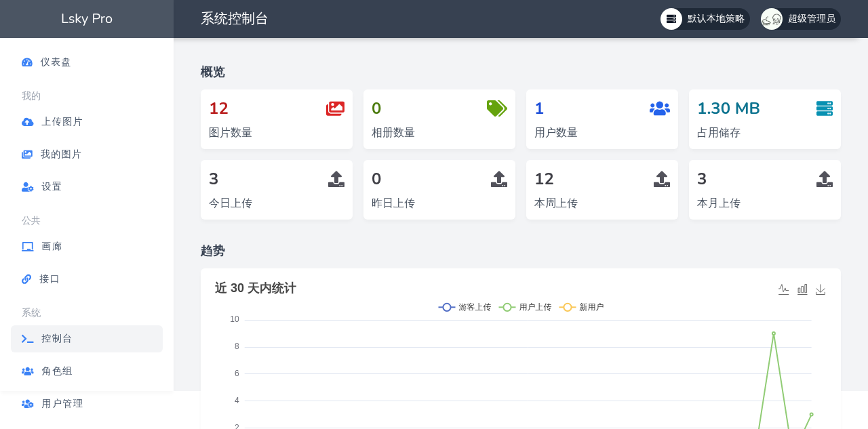Click the cloud upload icon beside 上传图片
Screen dimensions: 868x429
pyautogui.click(x=27, y=122)
